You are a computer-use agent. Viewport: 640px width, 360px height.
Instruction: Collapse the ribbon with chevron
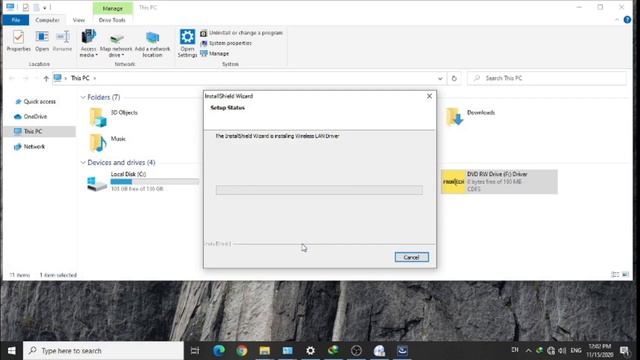[617, 20]
